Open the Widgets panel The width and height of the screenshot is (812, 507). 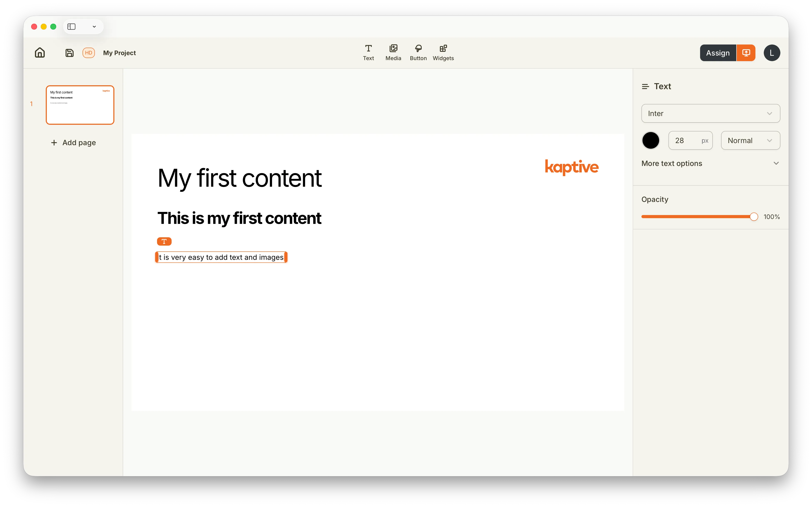pos(443,52)
